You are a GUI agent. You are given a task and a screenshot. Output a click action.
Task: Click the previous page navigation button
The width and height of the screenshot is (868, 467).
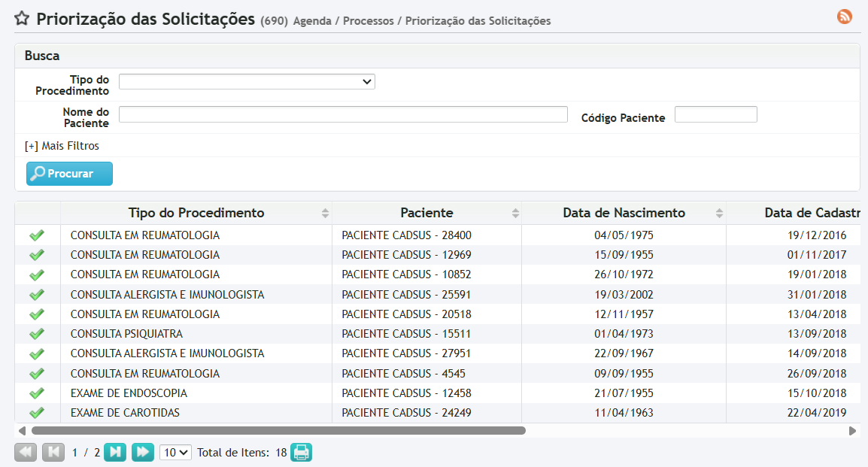[x=53, y=452]
